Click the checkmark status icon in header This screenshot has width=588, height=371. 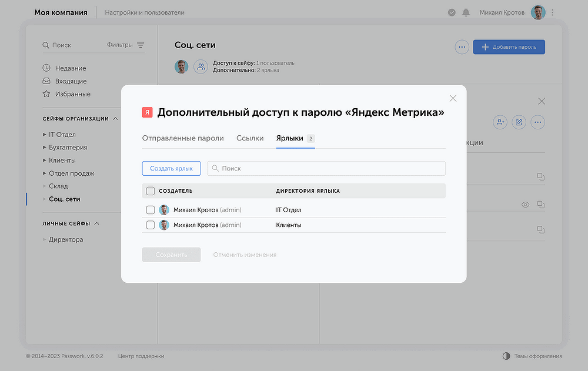(452, 12)
